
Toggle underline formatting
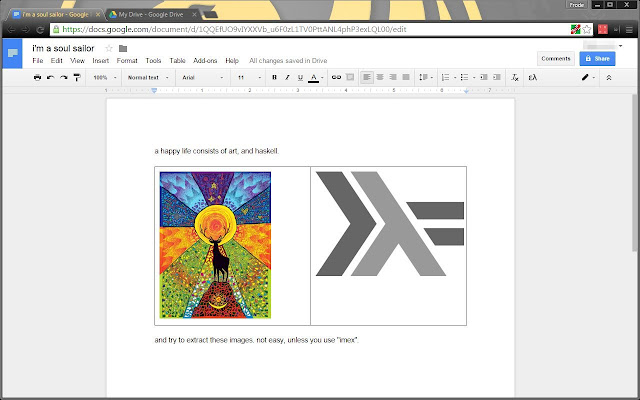pos(300,77)
